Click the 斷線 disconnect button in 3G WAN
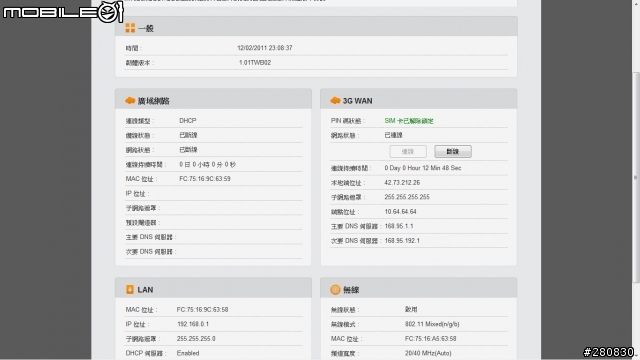This screenshot has width=640, height=360. point(453,151)
